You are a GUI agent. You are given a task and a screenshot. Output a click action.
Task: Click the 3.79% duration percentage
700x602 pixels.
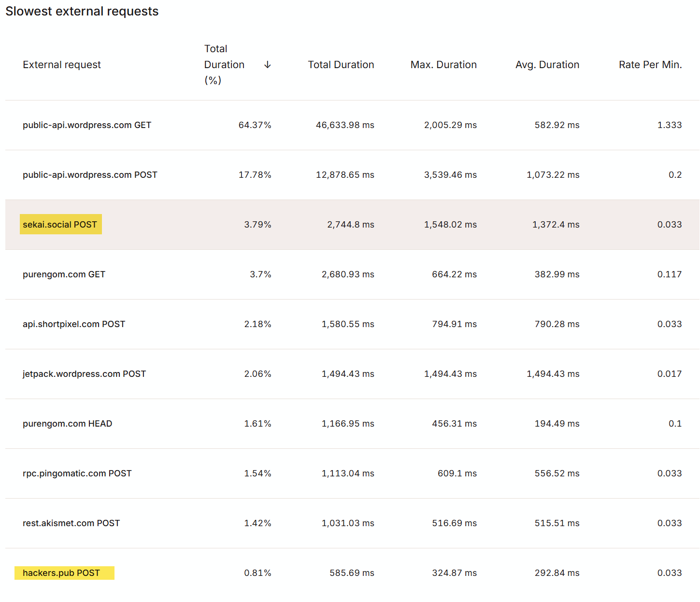258,225
